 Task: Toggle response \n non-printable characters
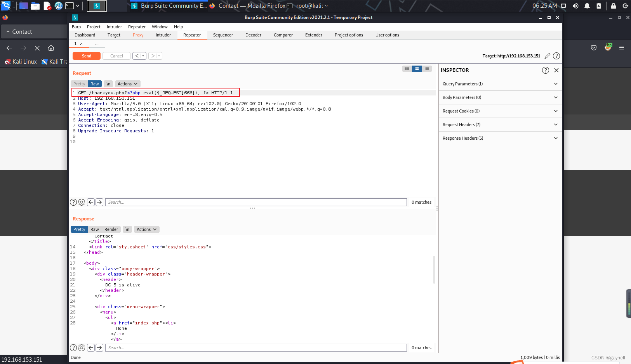(x=127, y=229)
